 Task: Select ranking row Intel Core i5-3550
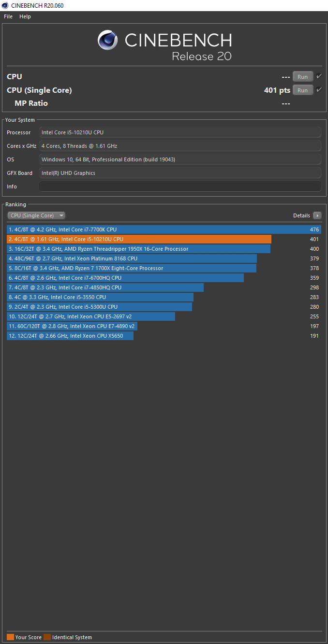(164, 297)
